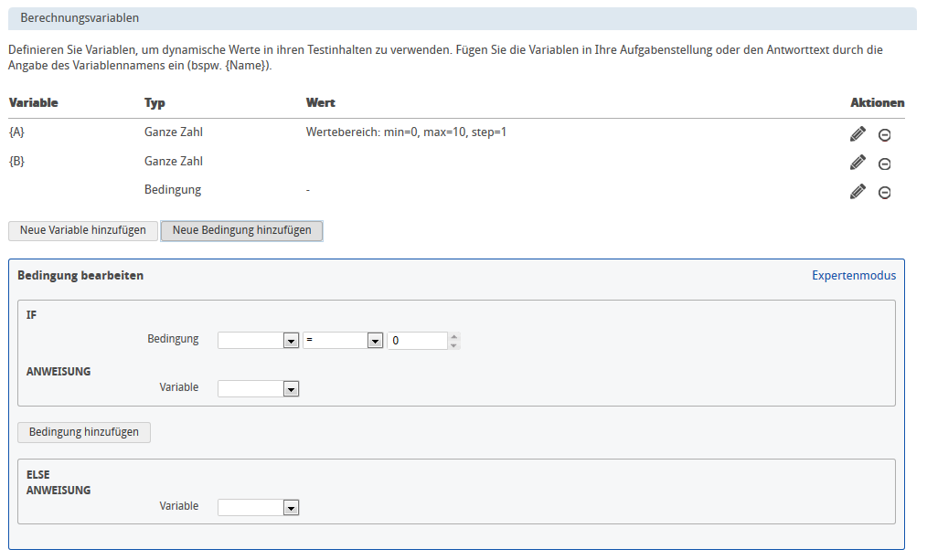The height and width of the screenshot is (560, 927).
Task: Delete variable {B} with minus icon
Action: click(x=884, y=164)
